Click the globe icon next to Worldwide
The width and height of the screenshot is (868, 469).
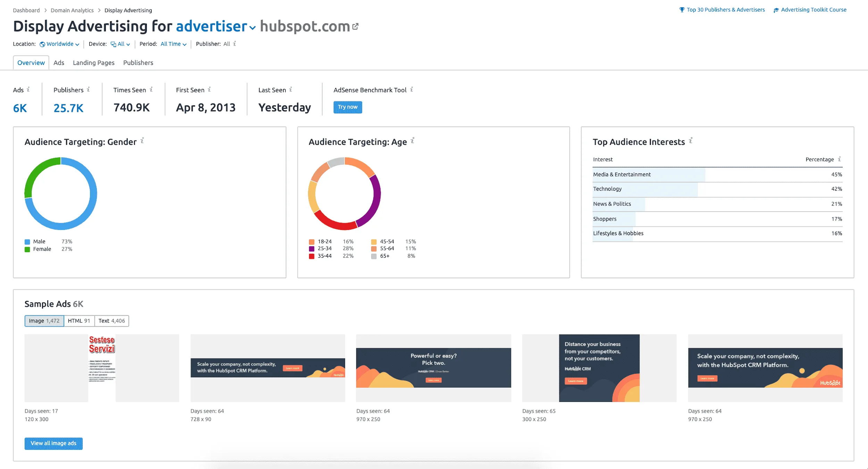pyautogui.click(x=42, y=44)
